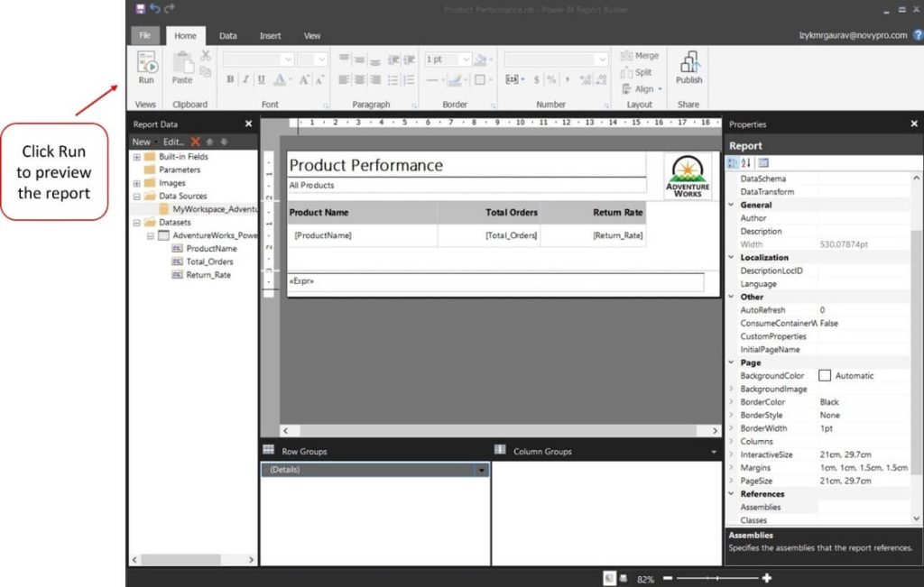Open the (Details) row group dropdown arrow
This screenshot has height=587, width=924.
tap(482, 470)
